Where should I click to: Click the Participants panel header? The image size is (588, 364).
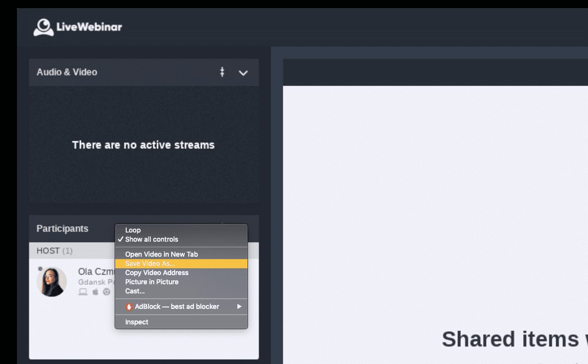(62, 229)
